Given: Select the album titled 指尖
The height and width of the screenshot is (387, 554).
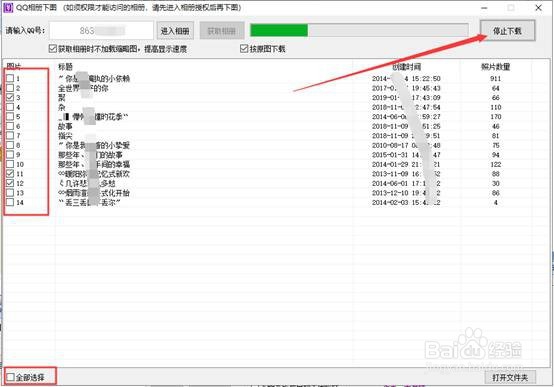Looking at the screenshot, I should (x=65, y=135).
